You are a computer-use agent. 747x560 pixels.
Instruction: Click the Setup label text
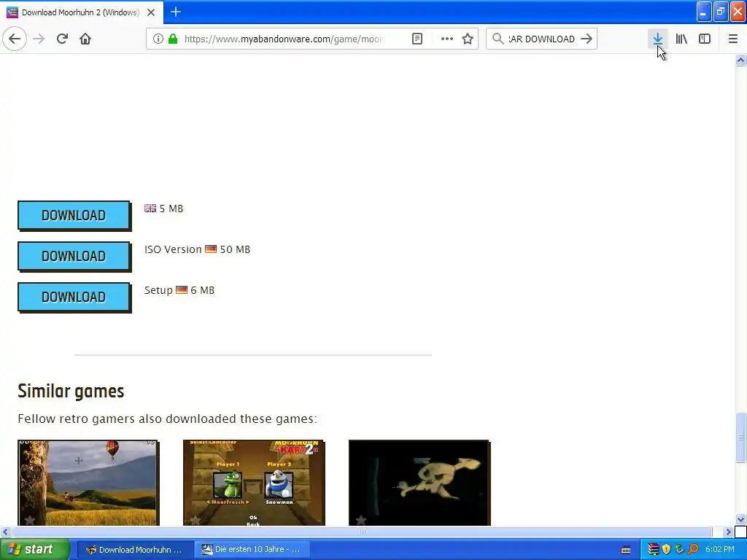click(x=158, y=290)
